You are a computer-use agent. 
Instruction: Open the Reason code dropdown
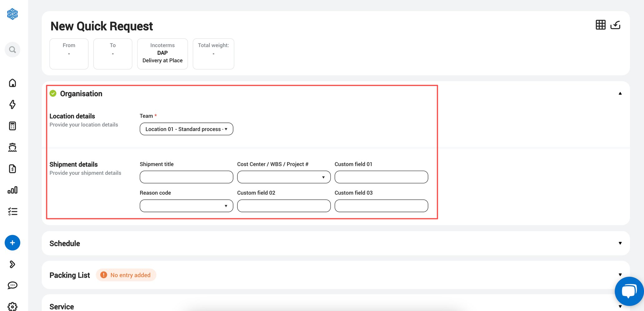[x=186, y=206]
